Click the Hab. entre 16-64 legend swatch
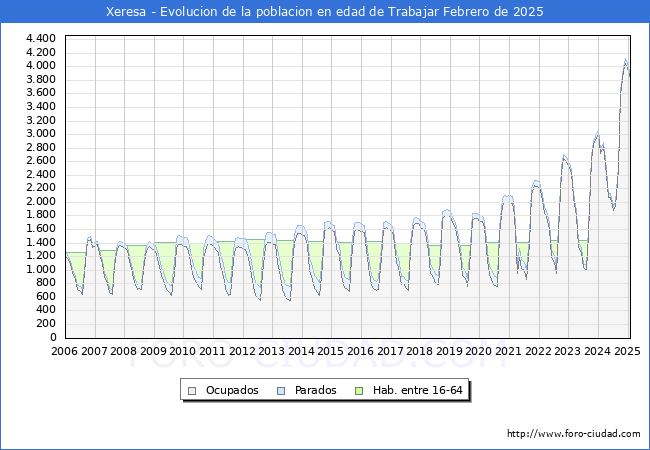The height and width of the screenshot is (450, 650). [x=359, y=391]
